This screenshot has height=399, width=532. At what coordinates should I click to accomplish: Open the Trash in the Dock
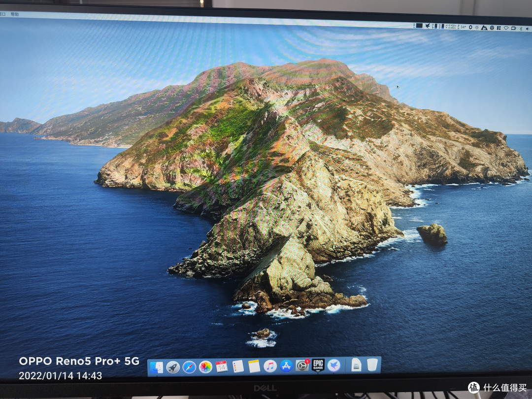pyautogui.click(x=372, y=365)
